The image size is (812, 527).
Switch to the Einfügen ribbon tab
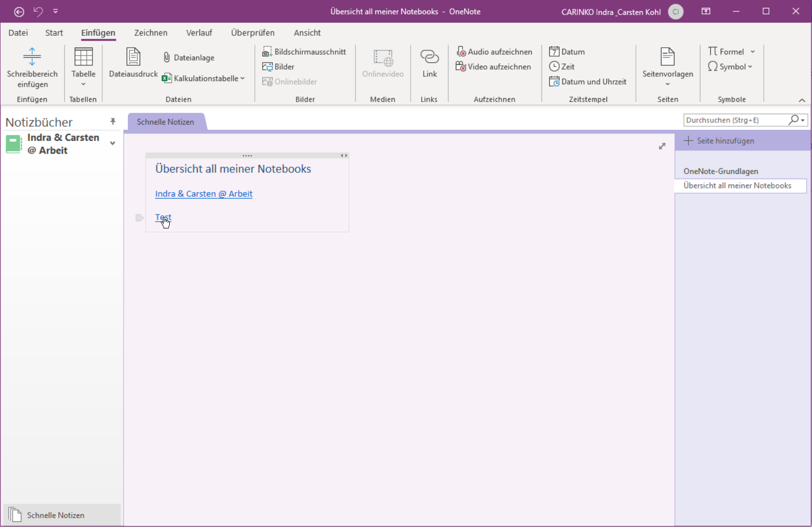(x=98, y=33)
